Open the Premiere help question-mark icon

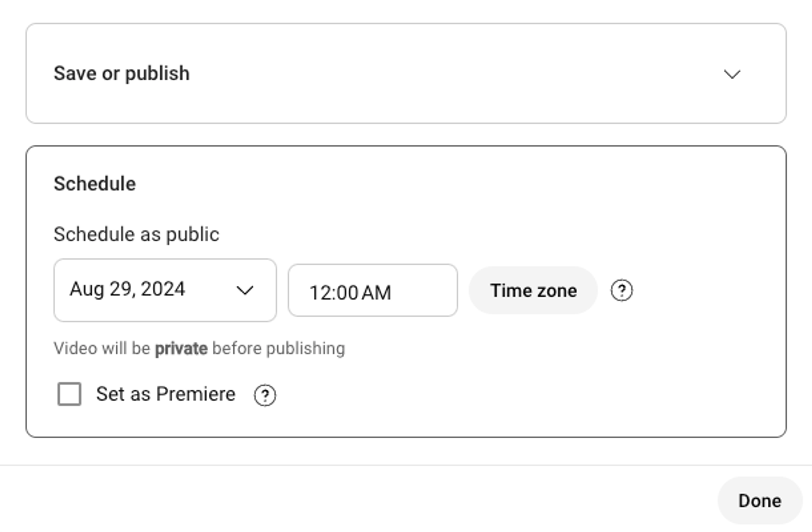(x=265, y=395)
